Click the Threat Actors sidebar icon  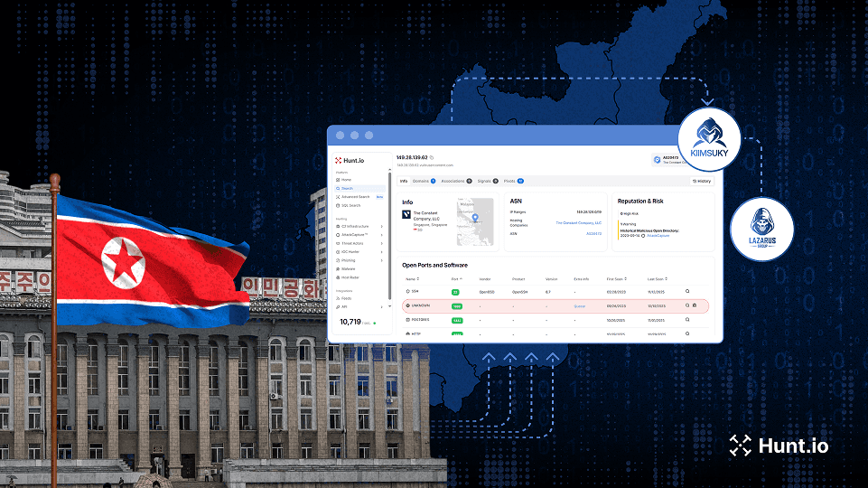(x=338, y=243)
